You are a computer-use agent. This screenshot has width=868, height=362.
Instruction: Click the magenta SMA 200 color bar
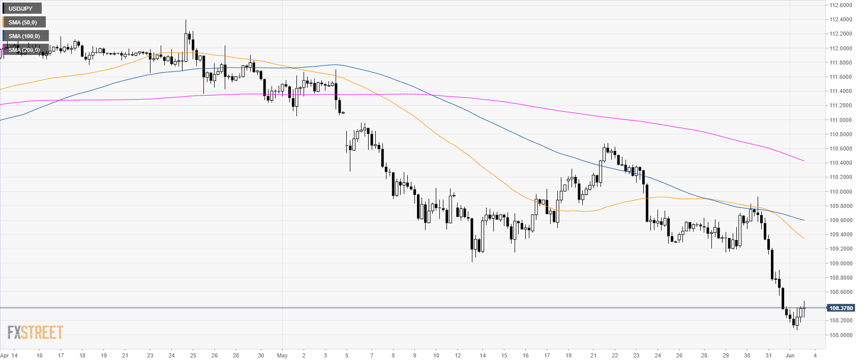pos(3,50)
